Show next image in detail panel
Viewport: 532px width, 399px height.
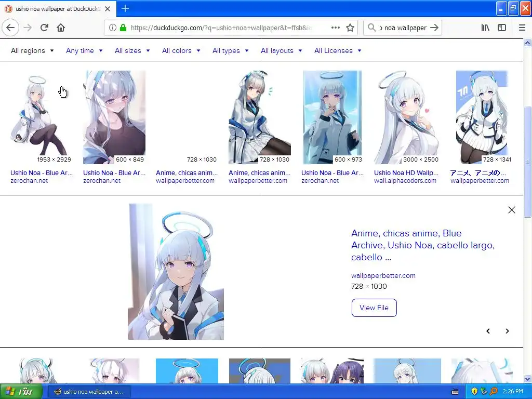(x=507, y=331)
